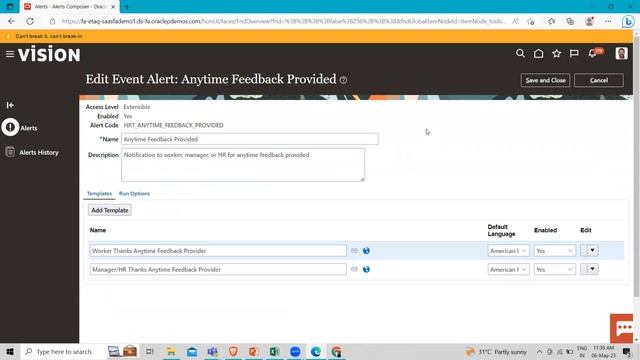Open the Alerts section icon
The width and height of the screenshot is (640, 360).
click(10, 127)
